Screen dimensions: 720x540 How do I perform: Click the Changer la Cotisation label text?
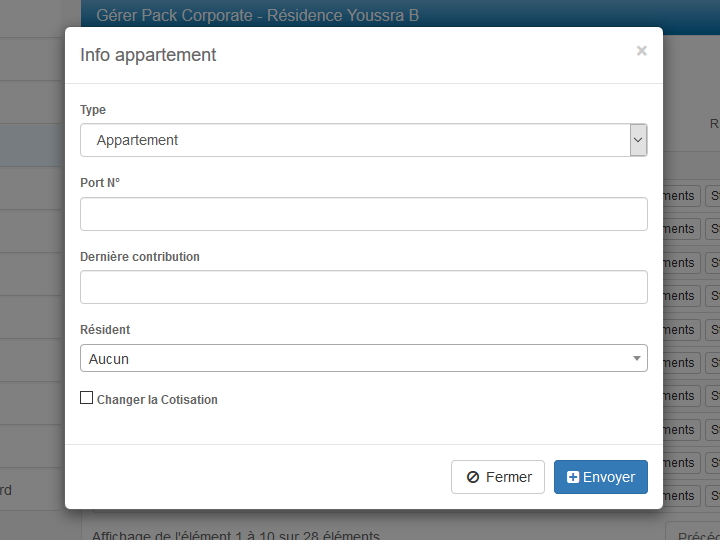point(157,400)
